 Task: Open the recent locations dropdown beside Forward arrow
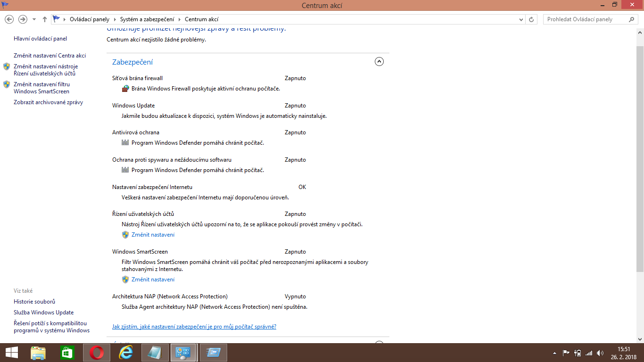34,19
